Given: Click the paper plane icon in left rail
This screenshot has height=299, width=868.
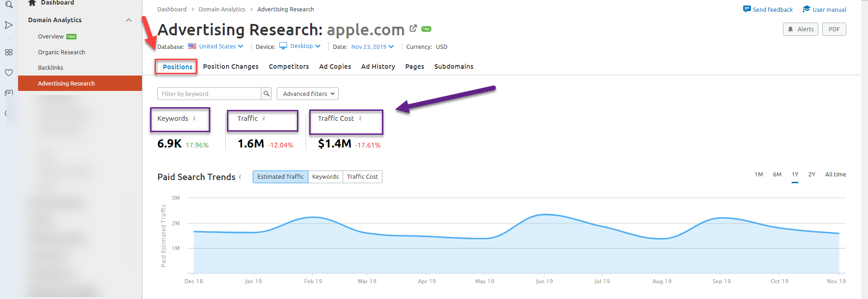Looking at the screenshot, I should pyautogui.click(x=9, y=25).
